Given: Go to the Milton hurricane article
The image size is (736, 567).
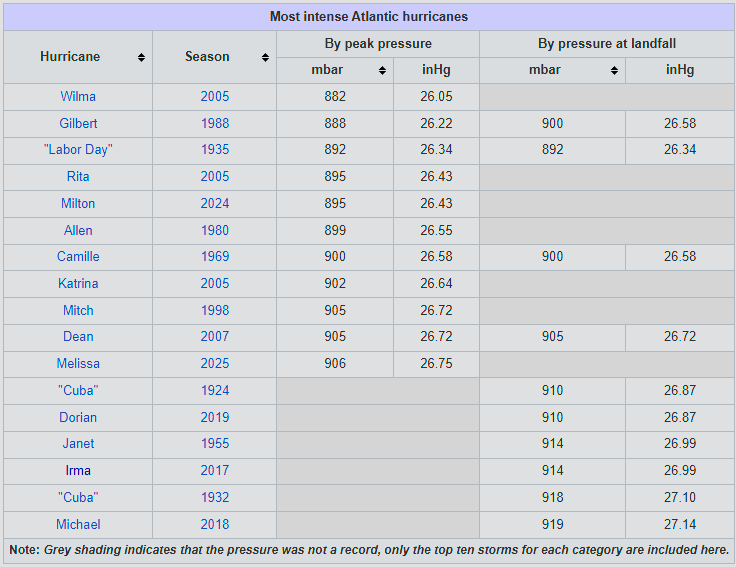Looking at the screenshot, I should pos(78,203).
